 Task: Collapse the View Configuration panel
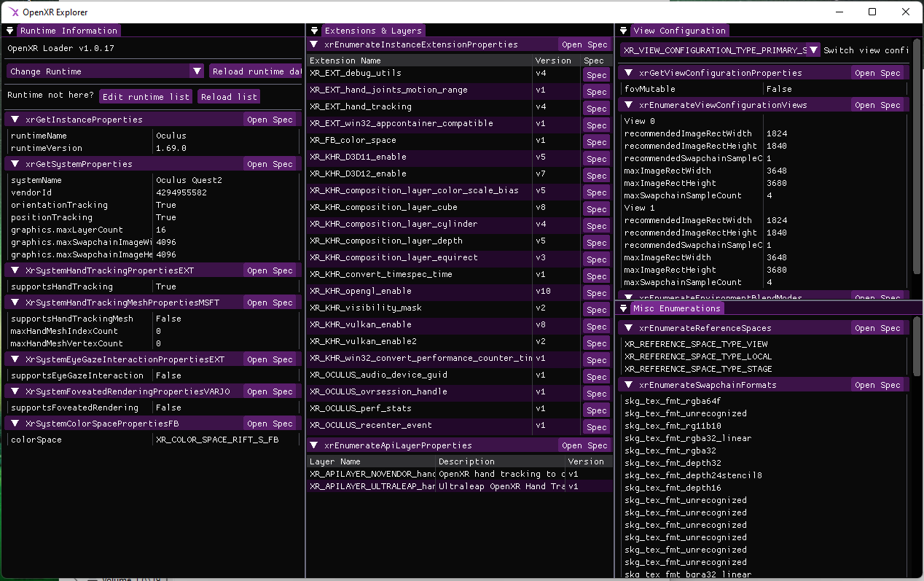click(623, 31)
